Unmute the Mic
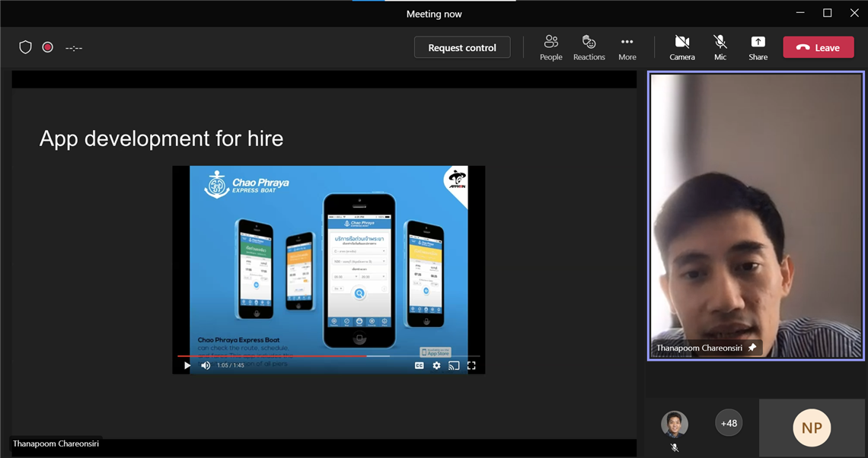Screen dimensions: 868x458 pyautogui.click(x=720, y=47)
